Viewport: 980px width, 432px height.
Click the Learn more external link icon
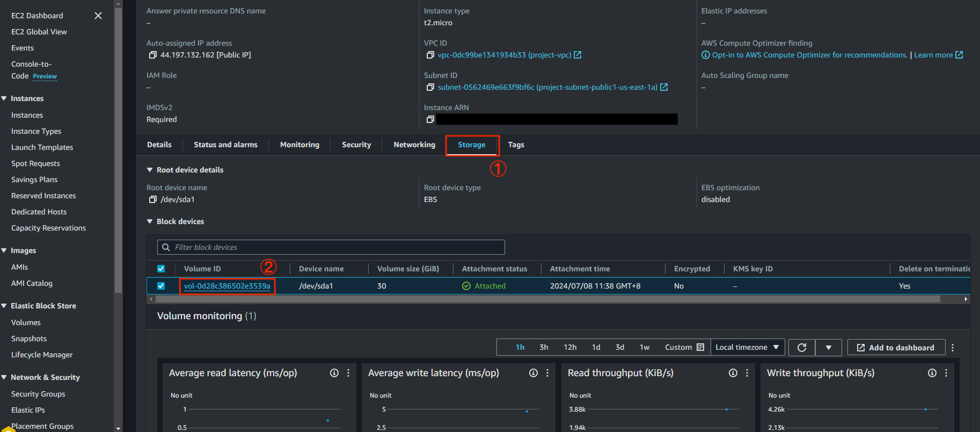click(959, 55)
